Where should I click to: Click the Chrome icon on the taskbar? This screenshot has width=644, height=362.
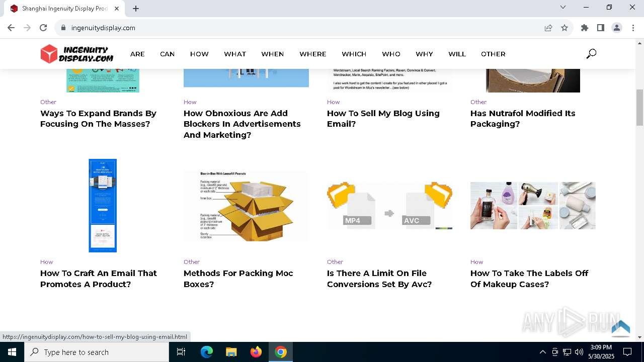[281, 352]
